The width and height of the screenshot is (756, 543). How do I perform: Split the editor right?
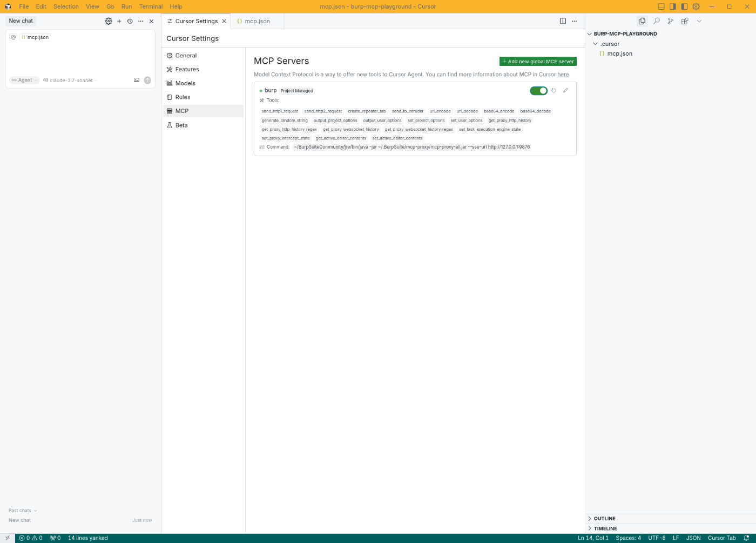click(563, 21)
